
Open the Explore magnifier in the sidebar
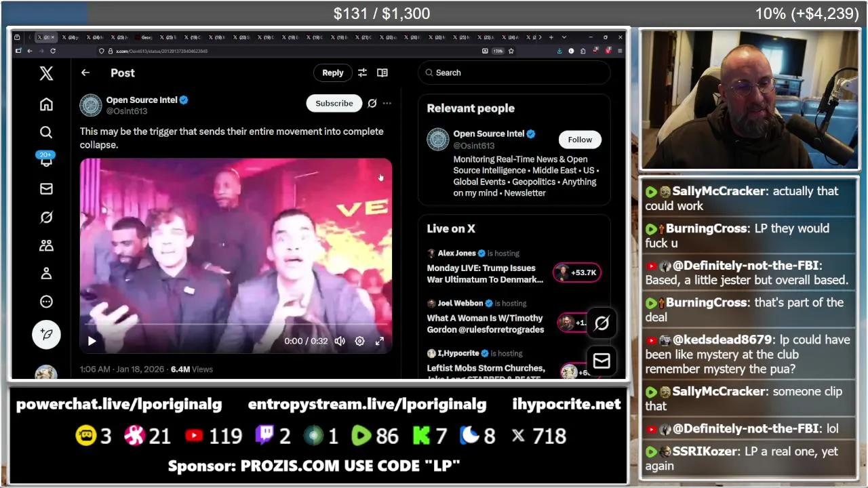46,132
